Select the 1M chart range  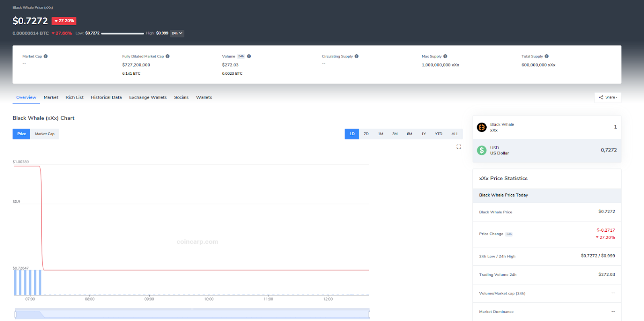pos(380,134)
